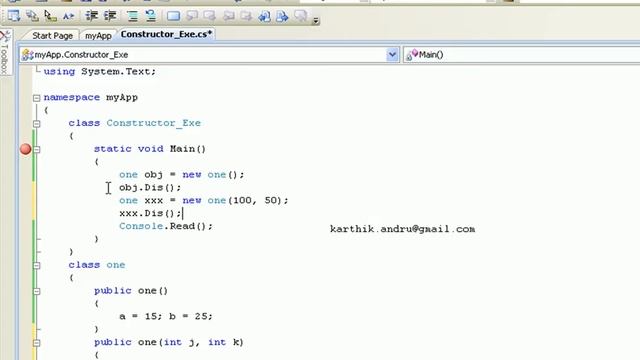Move to previous bookmark in current document
The image size is (640, 360).
point(264,16)
